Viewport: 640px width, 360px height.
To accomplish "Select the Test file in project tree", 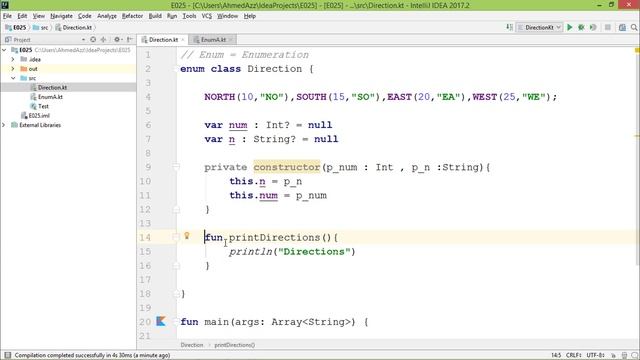I will point(43,106).
